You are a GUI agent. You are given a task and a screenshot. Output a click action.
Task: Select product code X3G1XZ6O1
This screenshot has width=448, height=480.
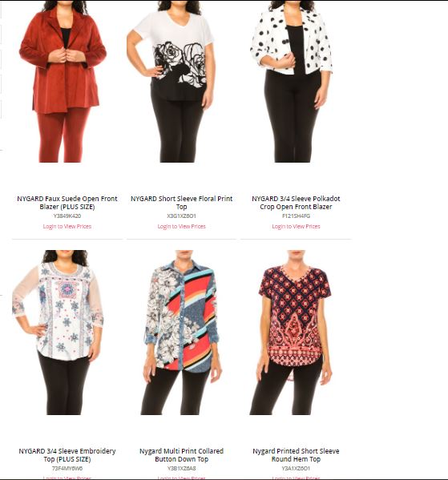(x=182, y=216)
